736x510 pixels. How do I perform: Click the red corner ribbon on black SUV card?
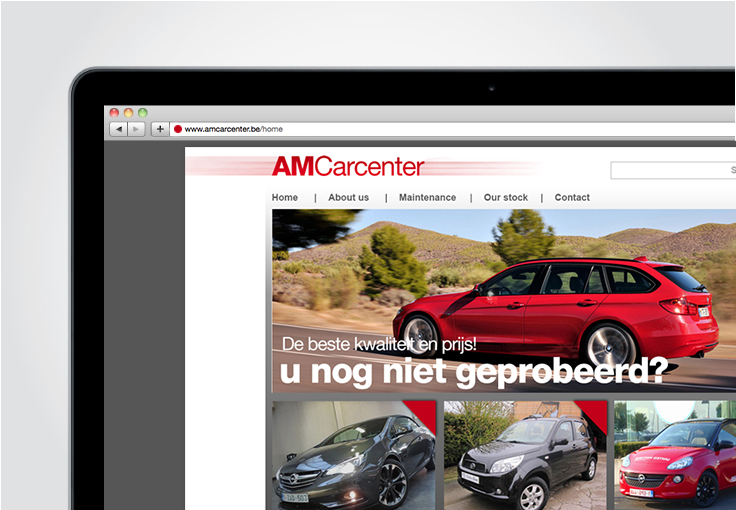point(595,413)
